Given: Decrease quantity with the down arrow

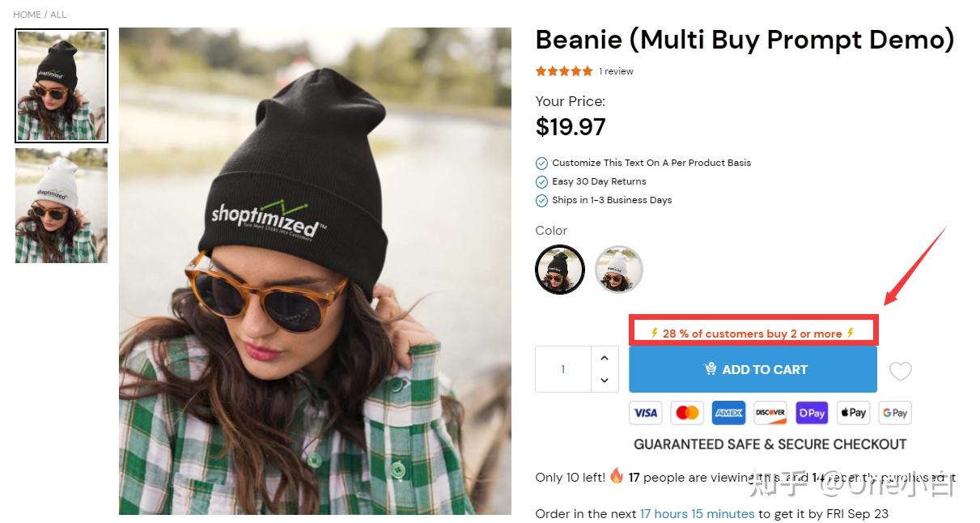Looking at the screenshot, I should point(605,381).
